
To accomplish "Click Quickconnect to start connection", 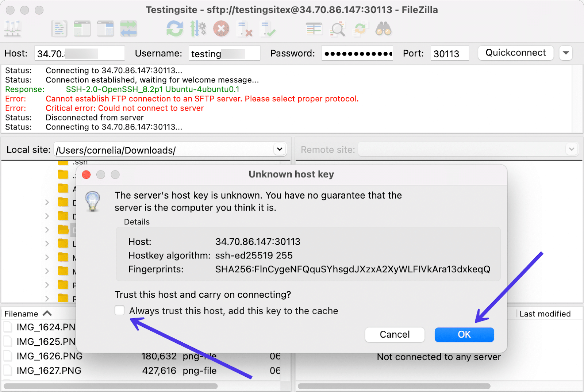I will (515, 53).
